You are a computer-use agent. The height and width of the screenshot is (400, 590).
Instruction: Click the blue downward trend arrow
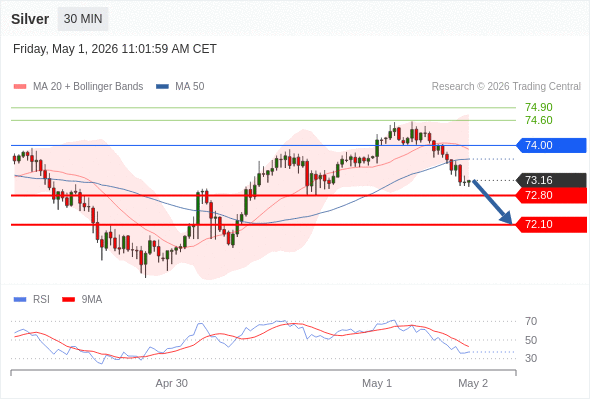[x=492, y=202]
